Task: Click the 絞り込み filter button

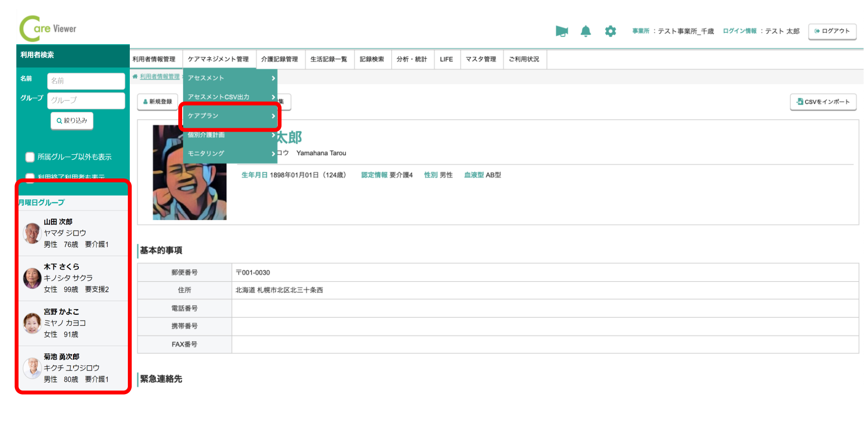Action: 72,121
